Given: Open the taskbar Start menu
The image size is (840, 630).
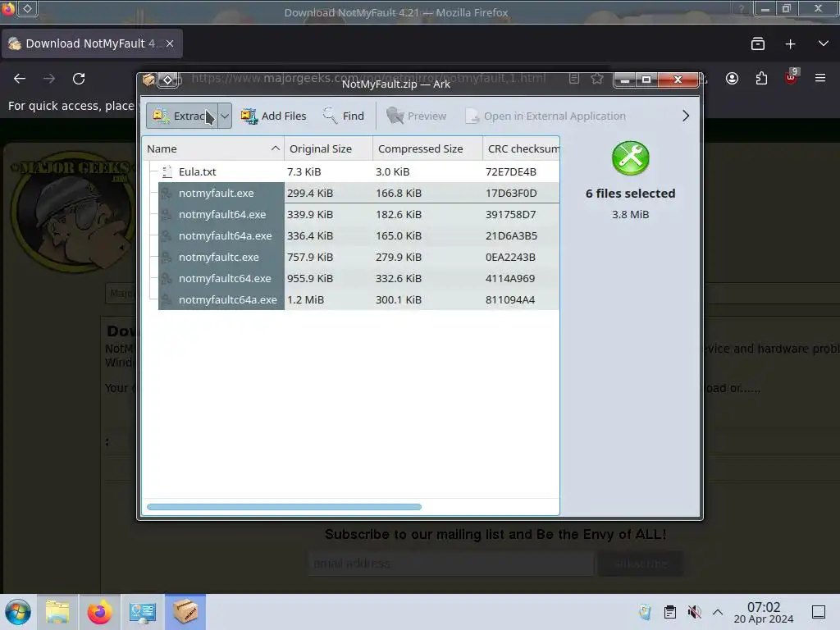Looking at the screenshot, I should coord(18,612).
